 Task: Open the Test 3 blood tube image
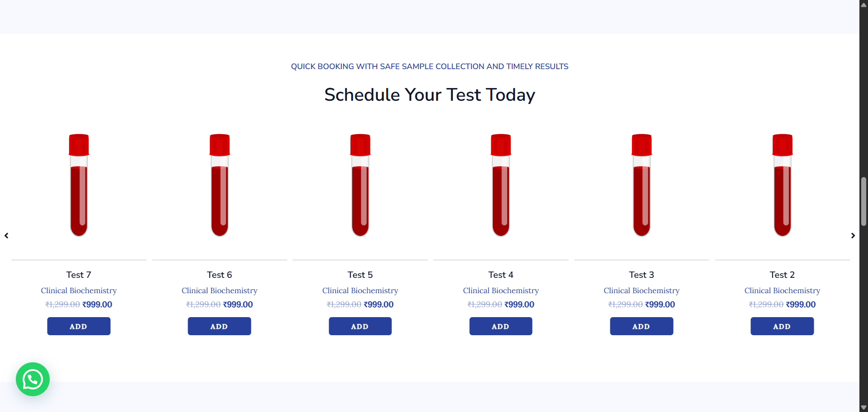(642, 185)
